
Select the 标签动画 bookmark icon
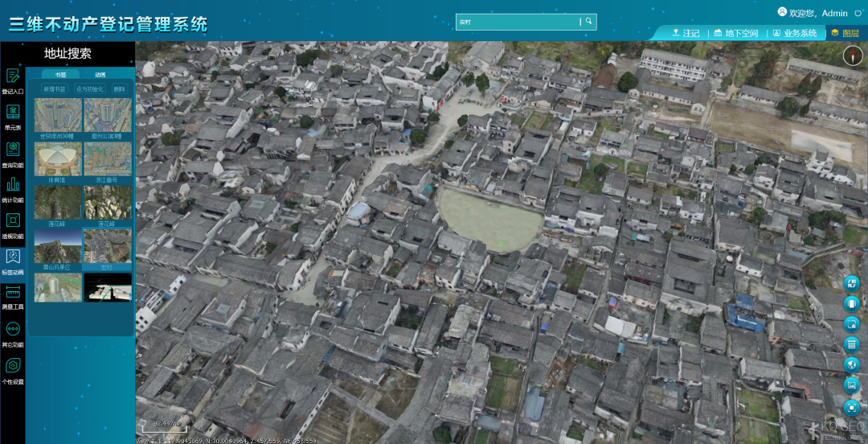point(13,257)
